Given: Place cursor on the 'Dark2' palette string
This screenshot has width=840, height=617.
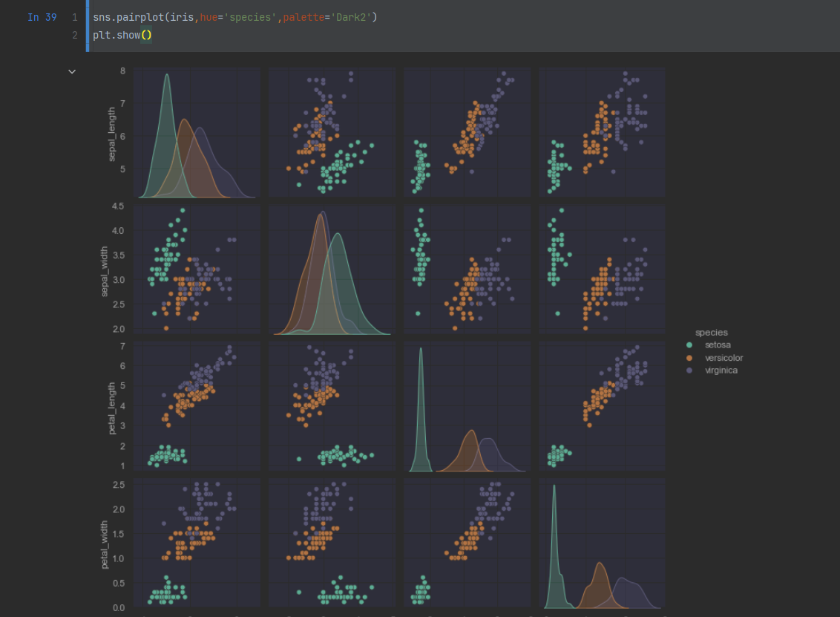Looking at the screenshot, I should pos(351,17).
